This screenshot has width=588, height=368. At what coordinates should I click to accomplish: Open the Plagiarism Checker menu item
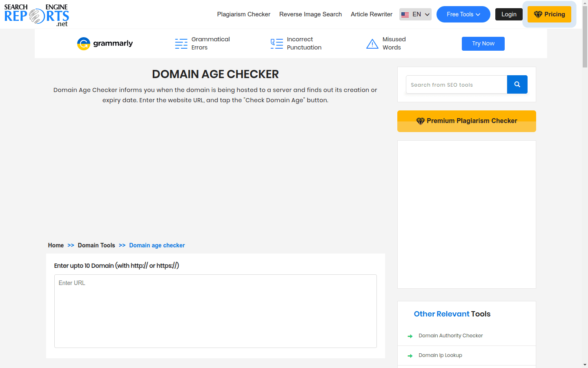(243, 14)
